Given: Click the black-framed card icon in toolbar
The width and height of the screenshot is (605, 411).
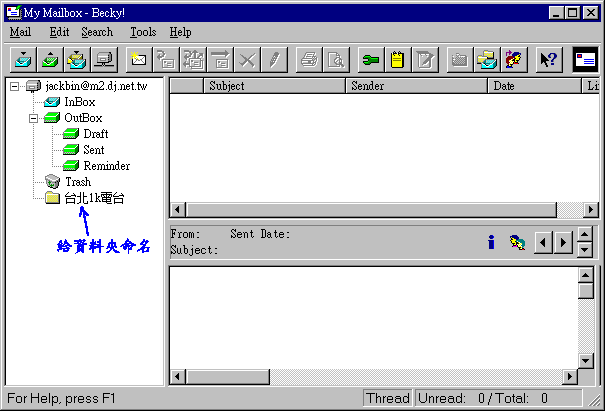Looking at the screenshot, I should tap(585, 59).
